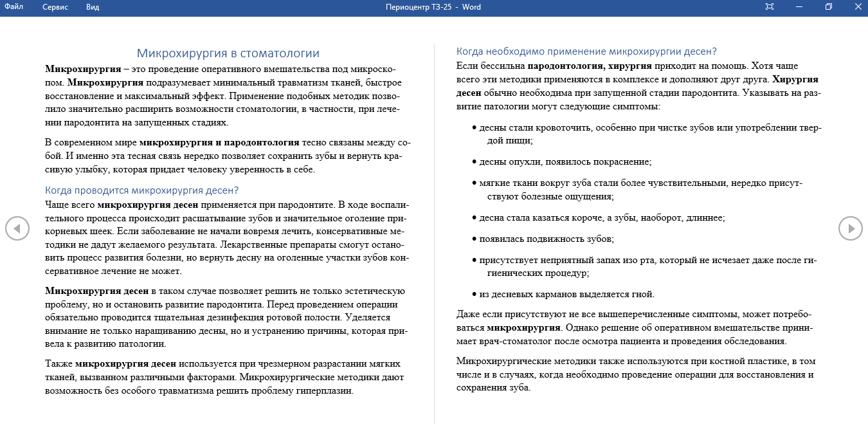Toggle the full-screen toolbar auto-hide icon

click(770, 7)
